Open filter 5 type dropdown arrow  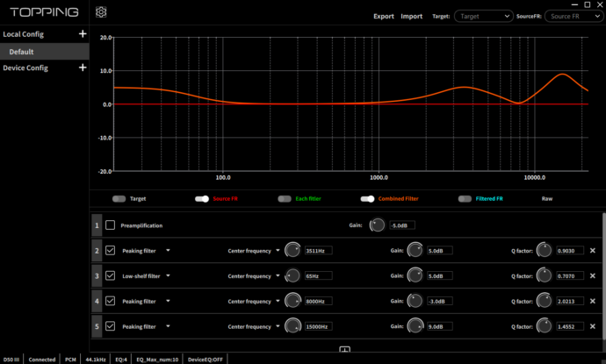(x=168, y=326)
